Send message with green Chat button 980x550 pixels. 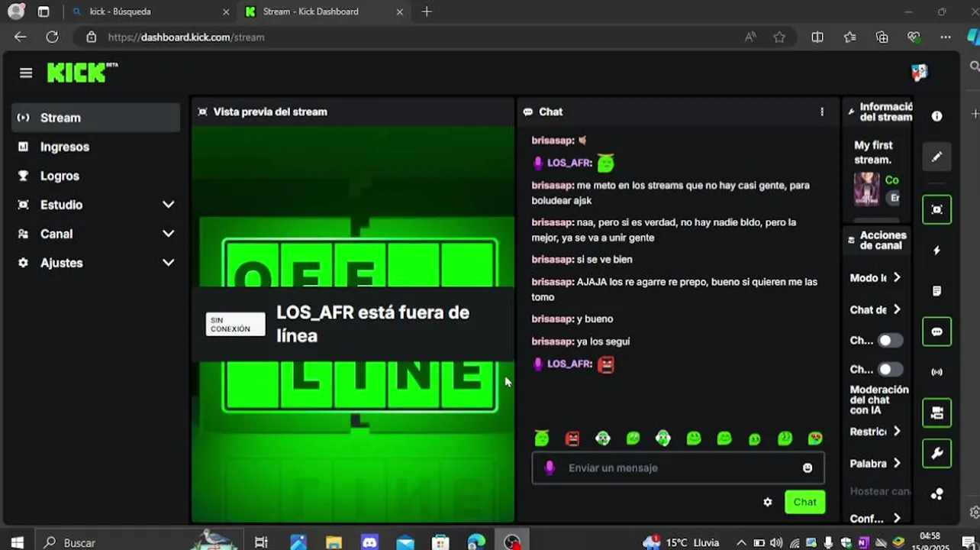click(x=804, y=502)
